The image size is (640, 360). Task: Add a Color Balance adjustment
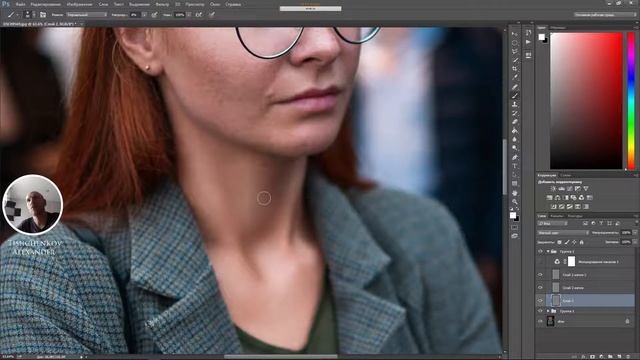pos(558,198)
